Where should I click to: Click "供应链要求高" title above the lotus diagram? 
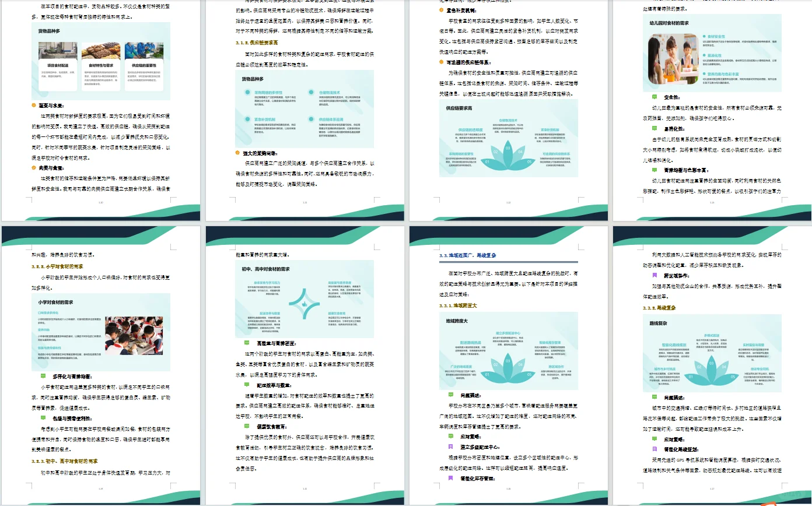(x=459, y=108)
